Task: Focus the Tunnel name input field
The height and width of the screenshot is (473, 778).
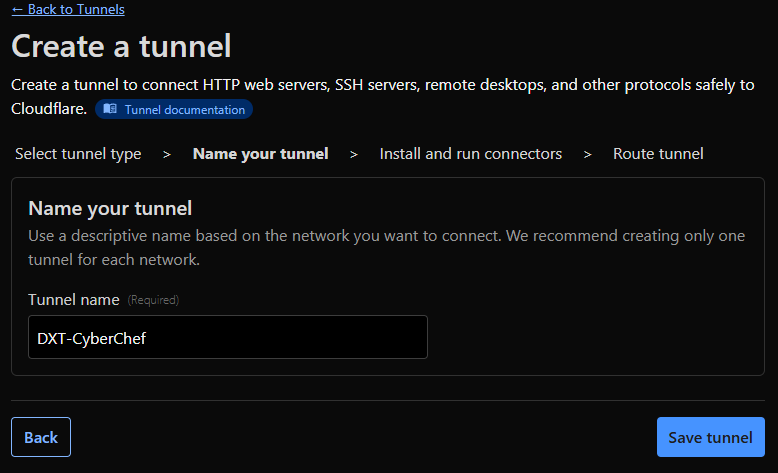Action: [x=228, y=337]
